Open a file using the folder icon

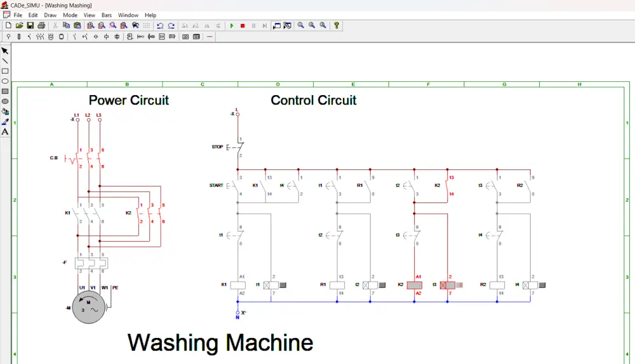(19, 25)
